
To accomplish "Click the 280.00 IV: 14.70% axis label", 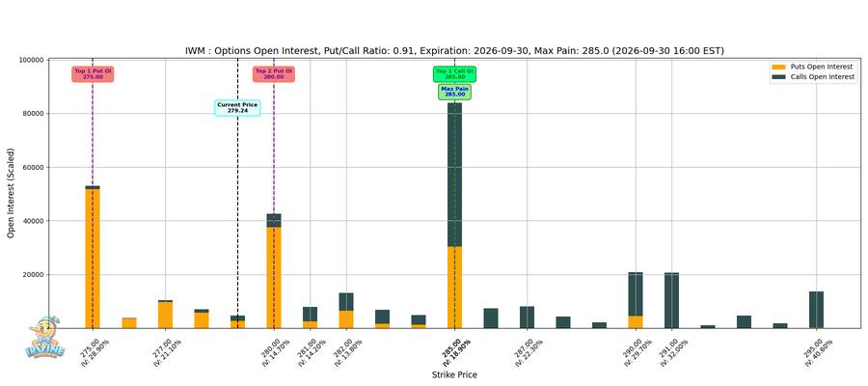I will coord(277,351).
